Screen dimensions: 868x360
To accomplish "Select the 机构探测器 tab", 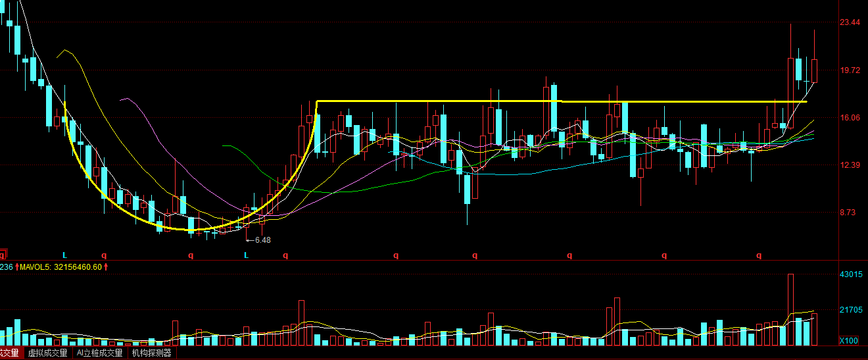I will [151, 353].
